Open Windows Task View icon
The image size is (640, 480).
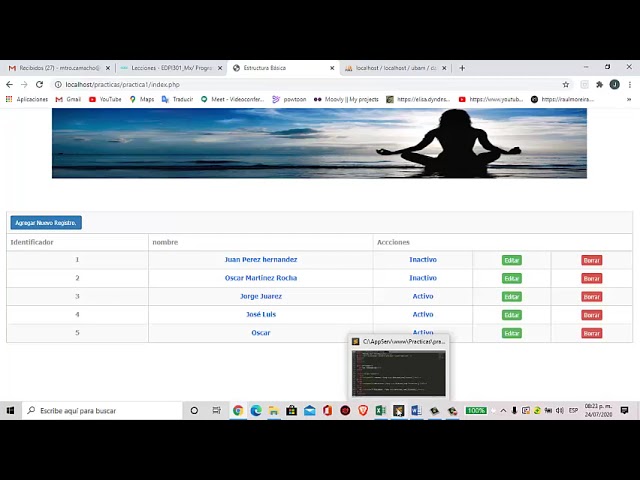point(217,410)
